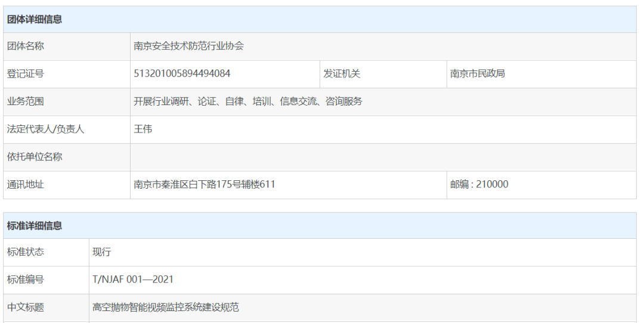Select standard number T/NJAF 001—2021
This screenshot has width=644, height=323.
point(133,279)
